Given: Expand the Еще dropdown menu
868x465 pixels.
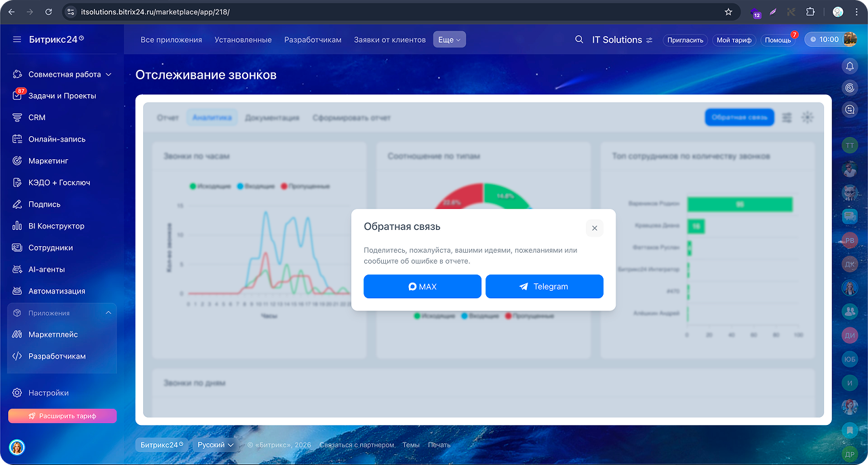Looking at the screenshot, I should coord(449,40).
